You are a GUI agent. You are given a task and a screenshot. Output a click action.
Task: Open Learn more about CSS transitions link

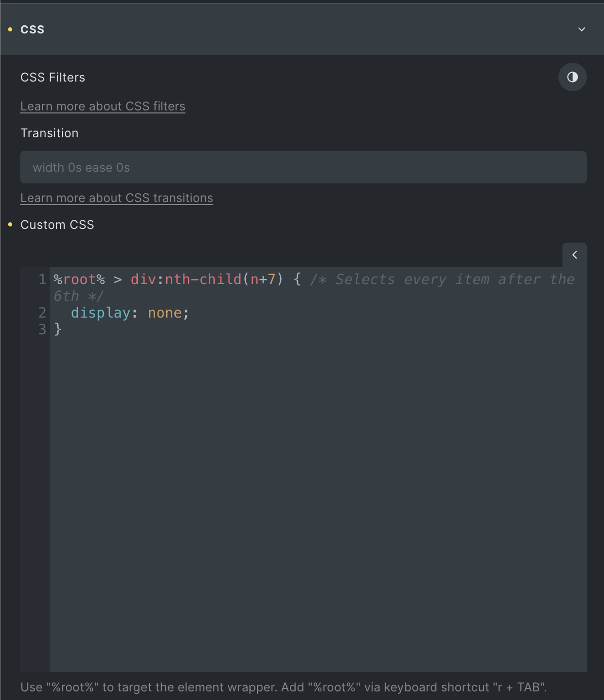click(117, 198)
